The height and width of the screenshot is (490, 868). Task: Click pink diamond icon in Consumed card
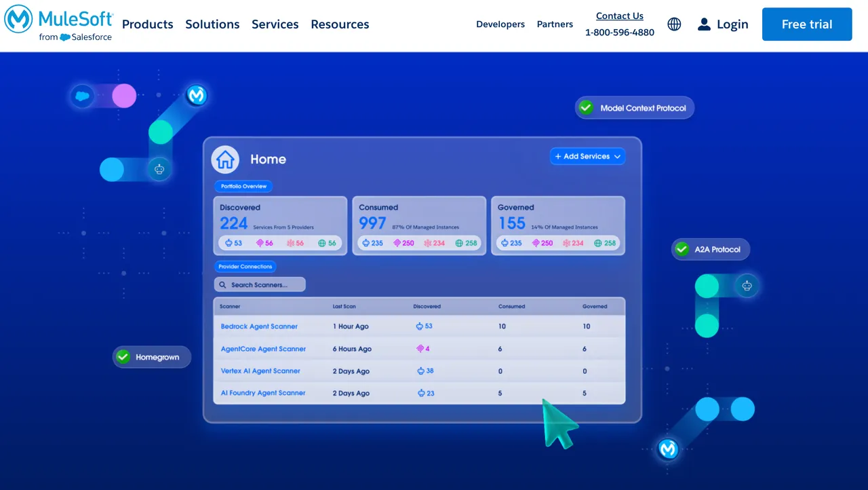tap(397, 243)
